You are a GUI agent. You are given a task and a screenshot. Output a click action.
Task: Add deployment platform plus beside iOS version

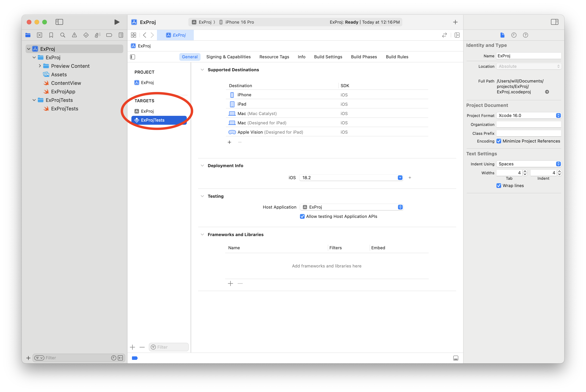pos(410,177)
